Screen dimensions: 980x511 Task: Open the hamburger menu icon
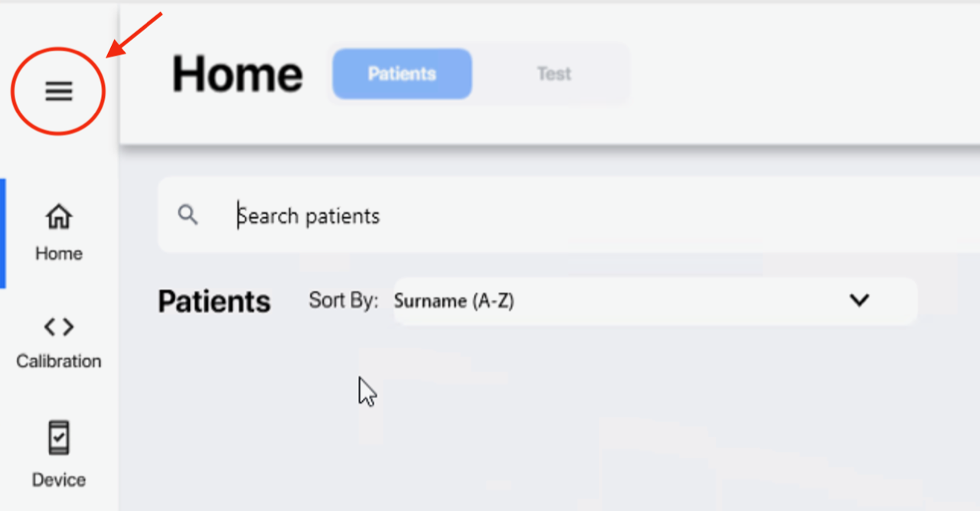click(58, 92)
